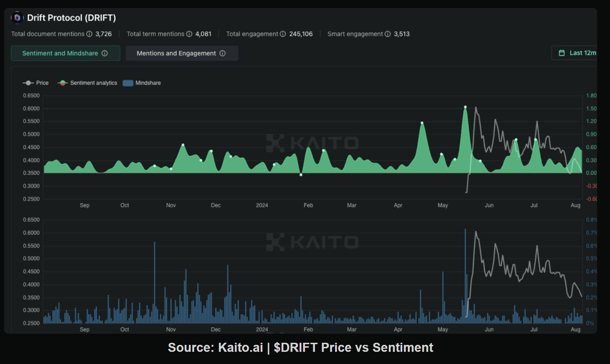Click the blue Mindshare legend swatch
The width and height of the screenshot is (610, 364).
128,83
